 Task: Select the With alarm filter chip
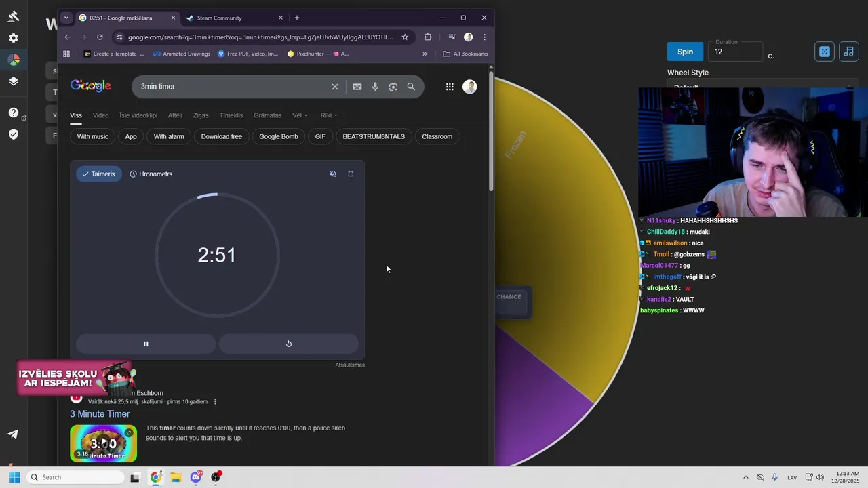[x=169, y=136]
